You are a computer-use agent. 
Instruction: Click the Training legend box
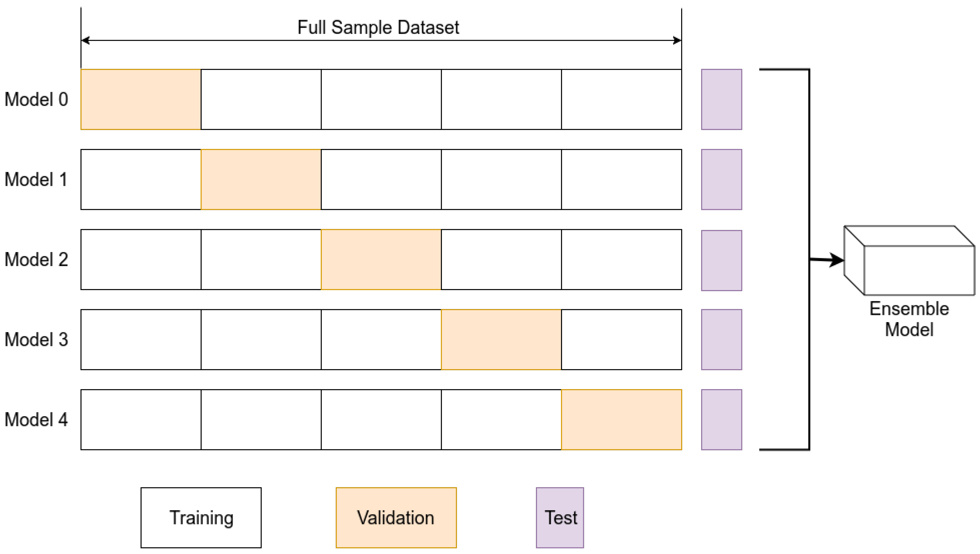[201, 518]
